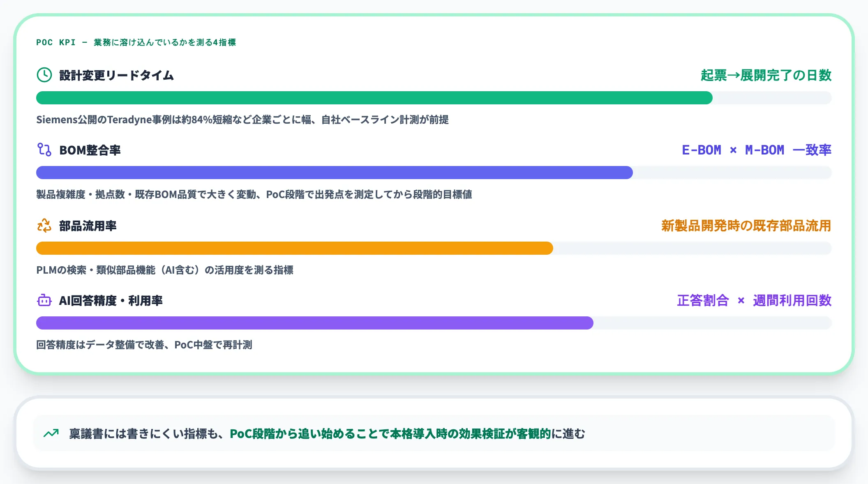Click the Siemens公開のTeradyne事例 description

[242, 120]
